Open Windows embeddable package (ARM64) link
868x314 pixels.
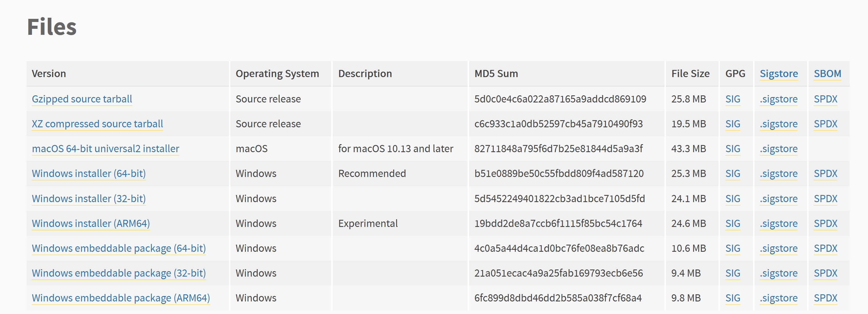tap(121, 298)
